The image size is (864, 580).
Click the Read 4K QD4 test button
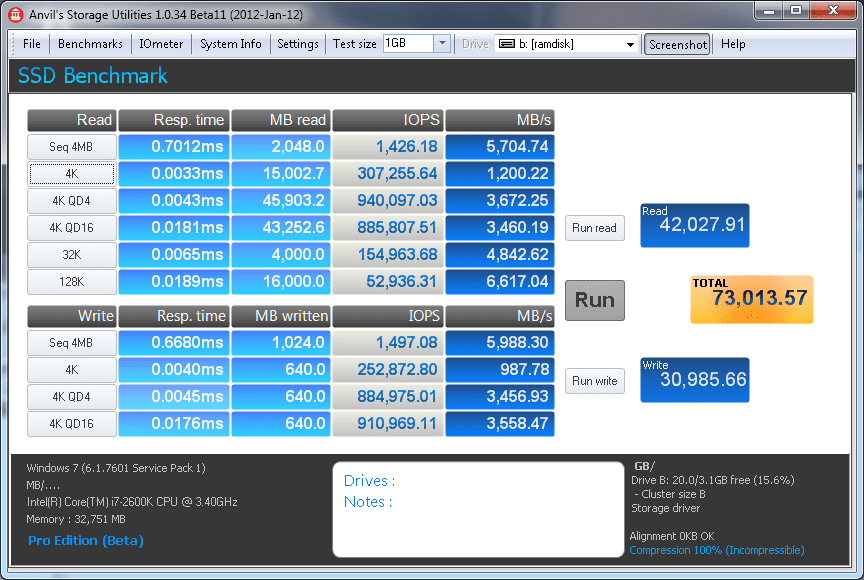[72, 200]
